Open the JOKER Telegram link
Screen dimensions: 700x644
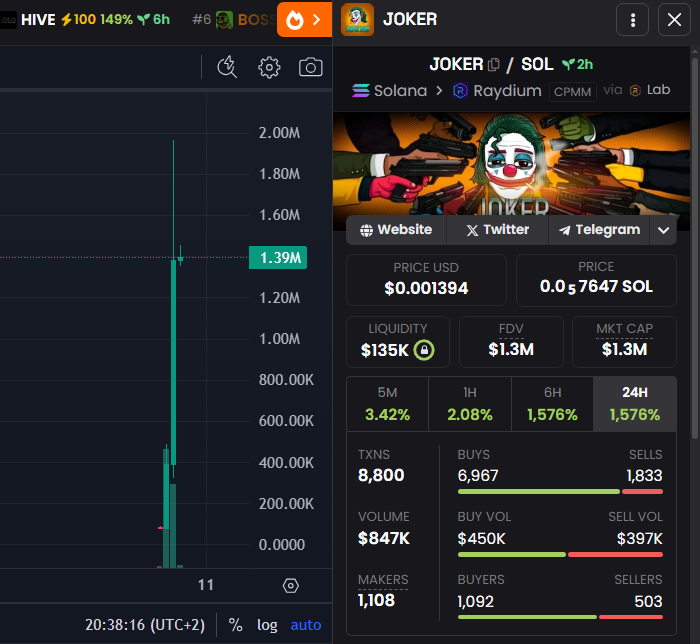tap(599, 230)
